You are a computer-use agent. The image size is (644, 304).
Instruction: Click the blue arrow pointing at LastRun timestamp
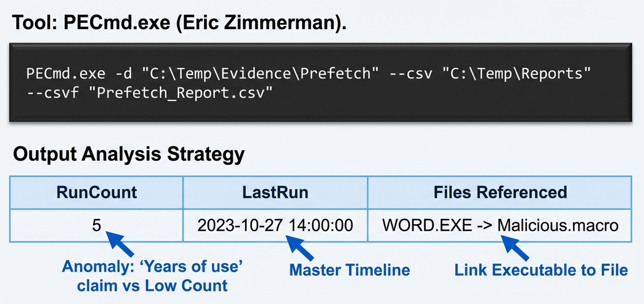tap(299, 247)
